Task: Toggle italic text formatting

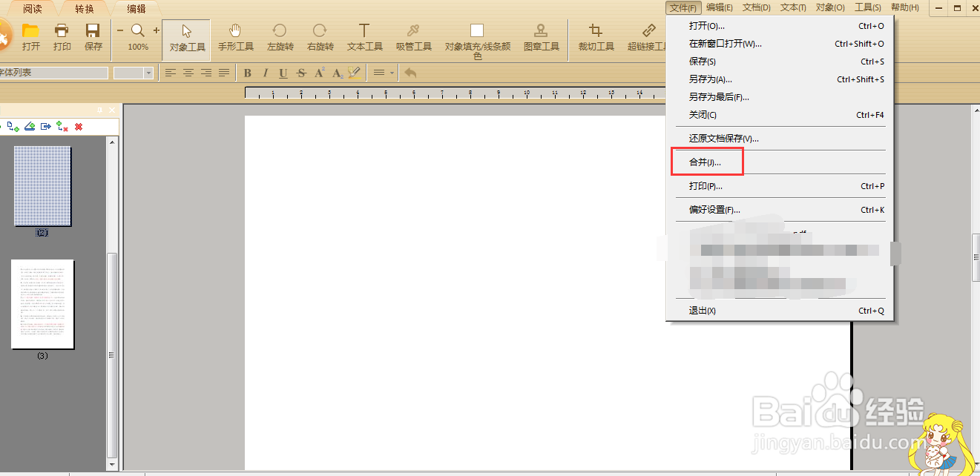Action: tap(265, 73)
